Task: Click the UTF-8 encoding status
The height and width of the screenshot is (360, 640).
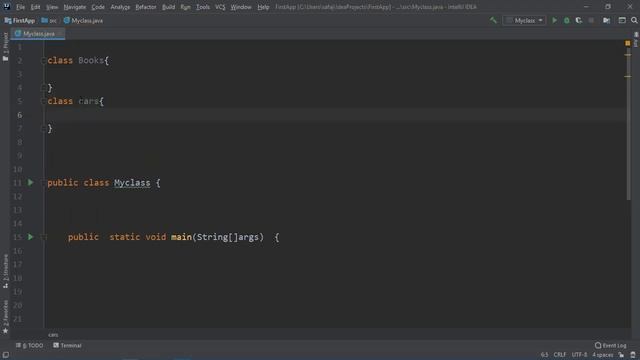Action: 579,355
